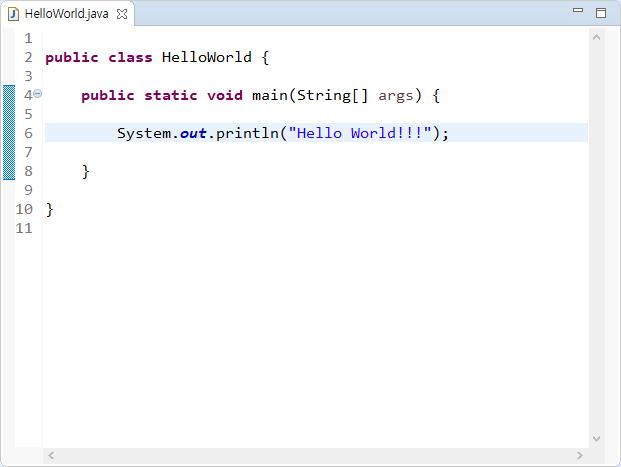Image resolution: width=621 pixels, height=467 pixels.
Task: Click the 'args' parameter name
Action: click(x=396, y=96)
